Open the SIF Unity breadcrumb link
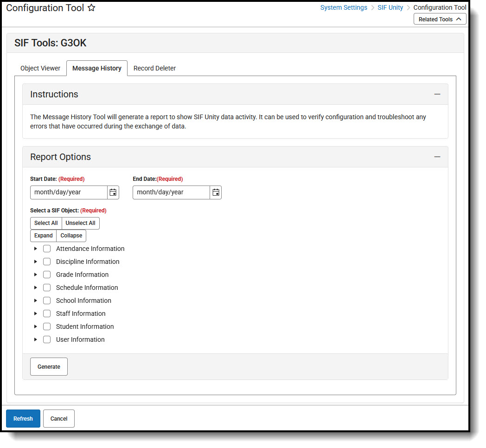Image resolution: width=486 pixels, height=448 pixels. (x=390, y=7)
